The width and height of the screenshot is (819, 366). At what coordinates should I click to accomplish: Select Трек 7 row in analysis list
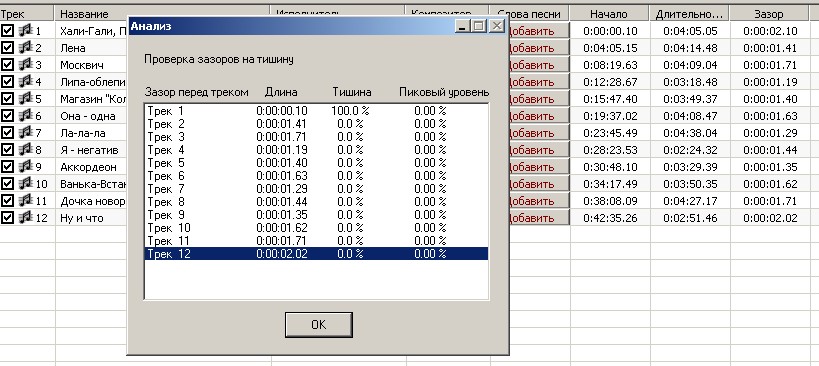316,189
